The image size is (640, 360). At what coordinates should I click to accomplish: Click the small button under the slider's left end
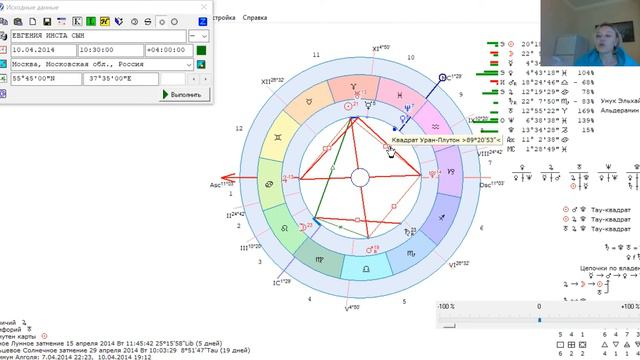click(449, 326)
